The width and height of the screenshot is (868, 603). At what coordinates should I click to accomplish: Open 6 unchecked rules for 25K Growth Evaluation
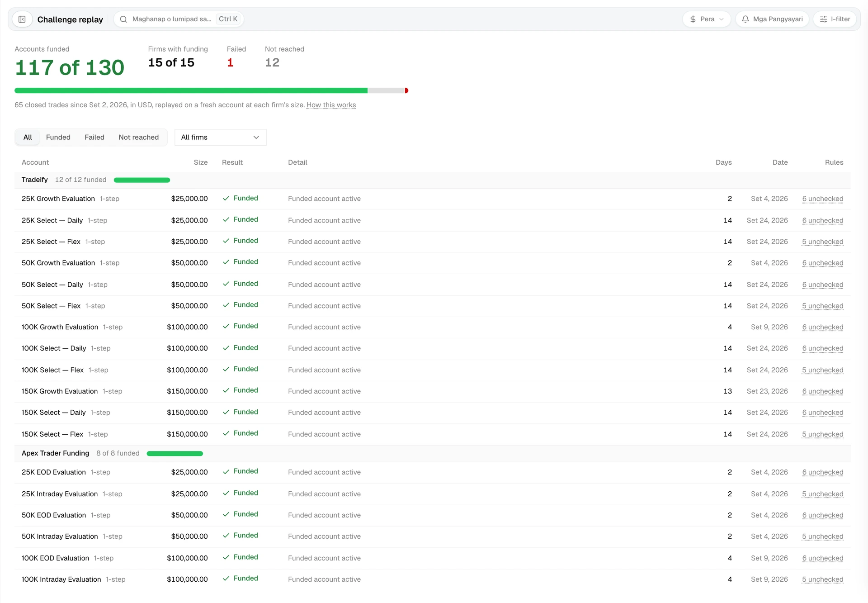coord(823,199)
